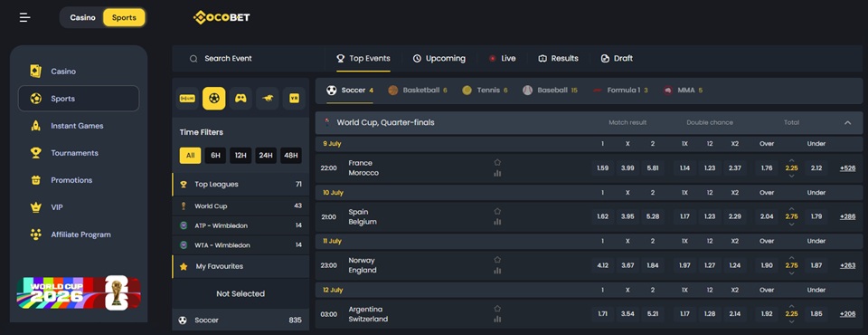
Task: Select the live sports filter icon
Action: (187, 98)
